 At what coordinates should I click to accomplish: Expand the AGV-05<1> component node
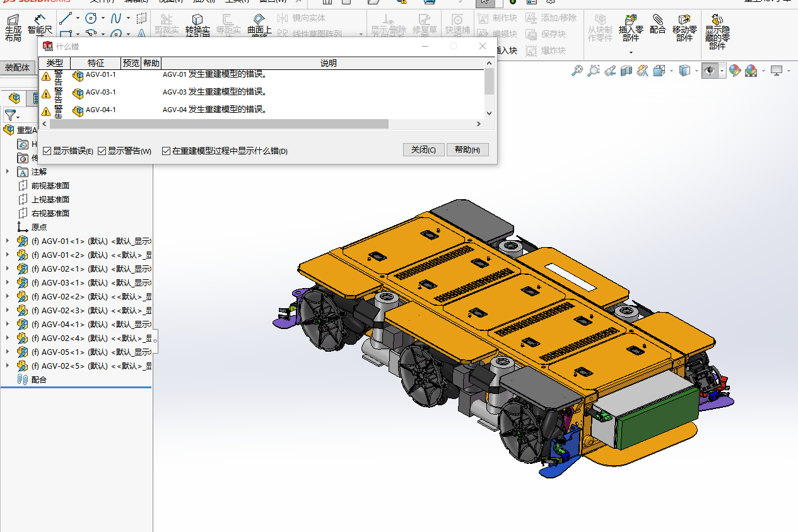click(8, 352)
